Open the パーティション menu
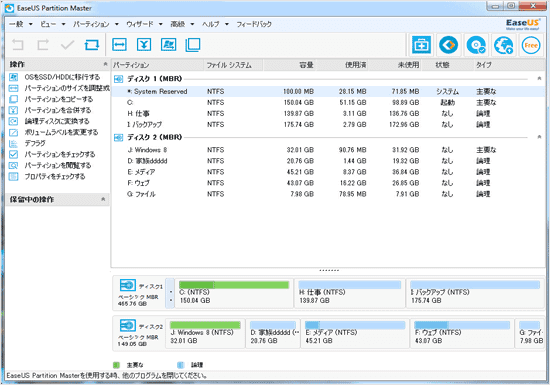550x385 pixels. 91,24
